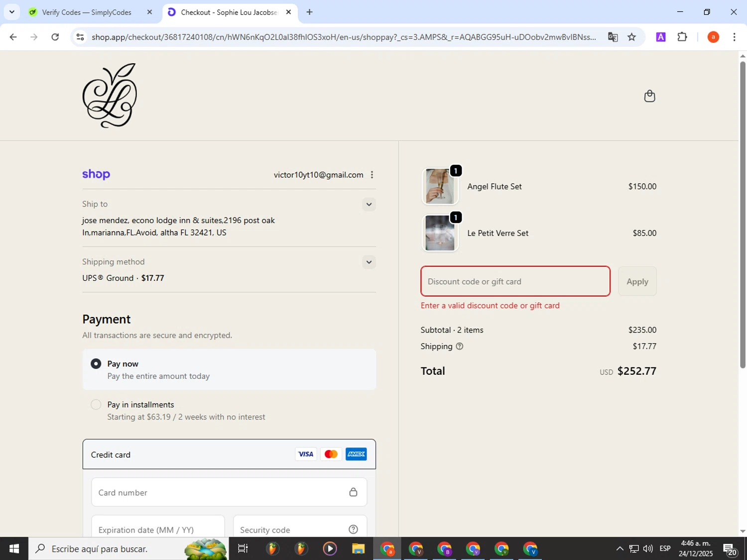
Task: Open a new browser tab
Action: [x=309, y=12]
